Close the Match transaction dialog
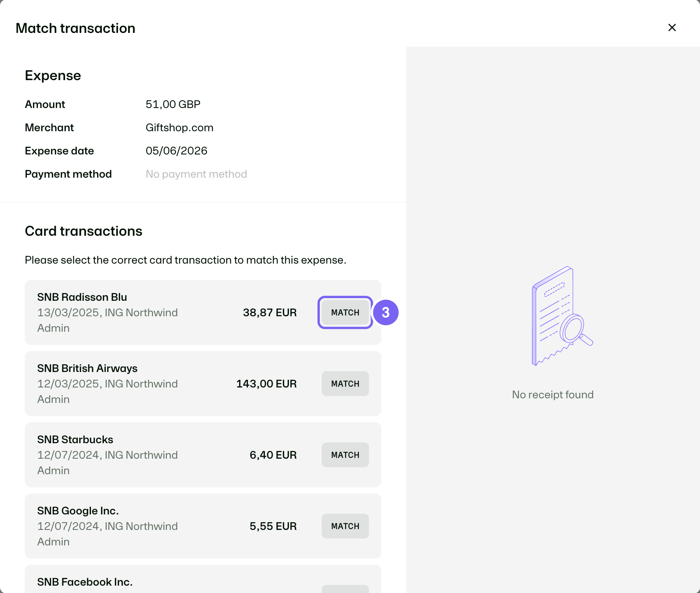Viewport: 700px width, 593px height. 672,27
